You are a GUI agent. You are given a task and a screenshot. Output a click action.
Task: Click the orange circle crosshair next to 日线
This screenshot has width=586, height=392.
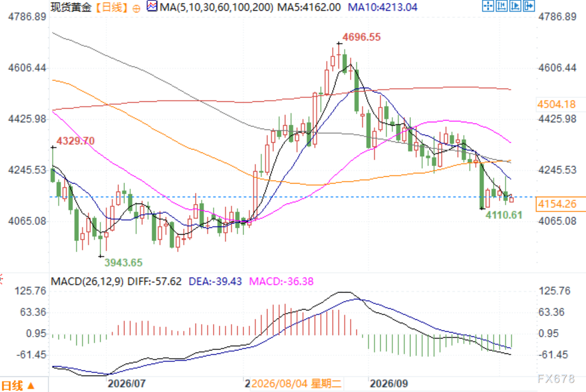pyautogui.click(x=137, y=8)
